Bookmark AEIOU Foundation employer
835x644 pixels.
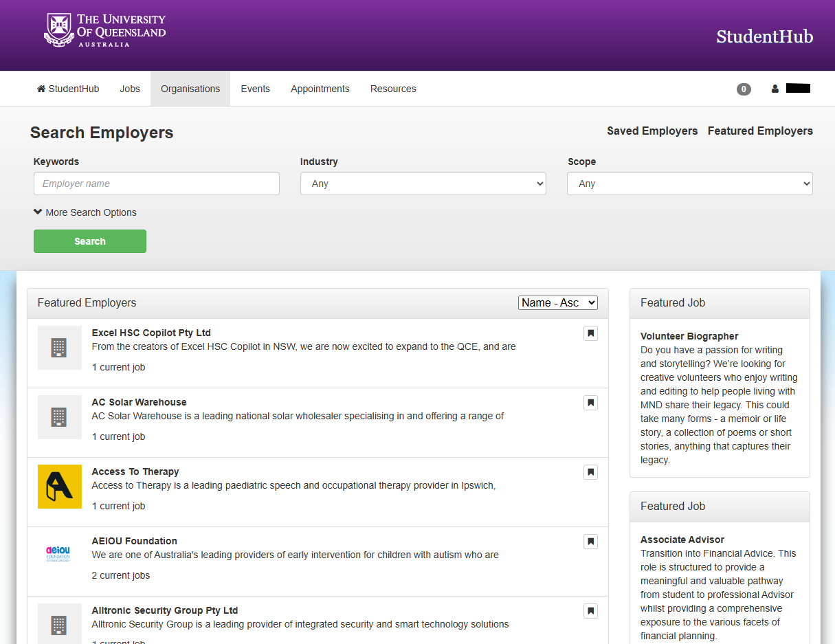pos(590,542)
